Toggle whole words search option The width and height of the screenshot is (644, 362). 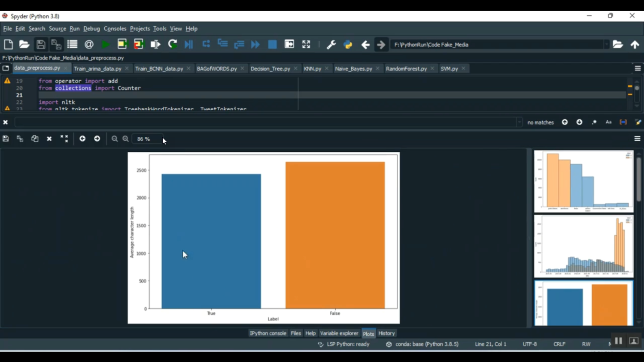(x=623, y=122)
